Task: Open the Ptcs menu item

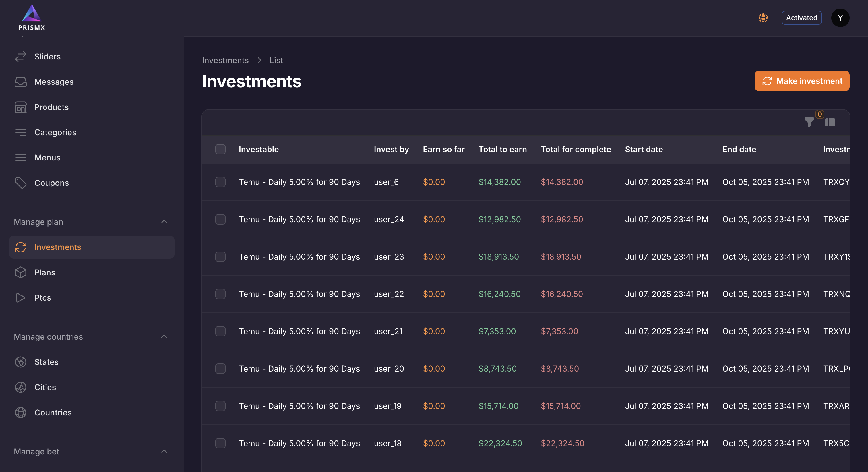Action: [43, 298]
